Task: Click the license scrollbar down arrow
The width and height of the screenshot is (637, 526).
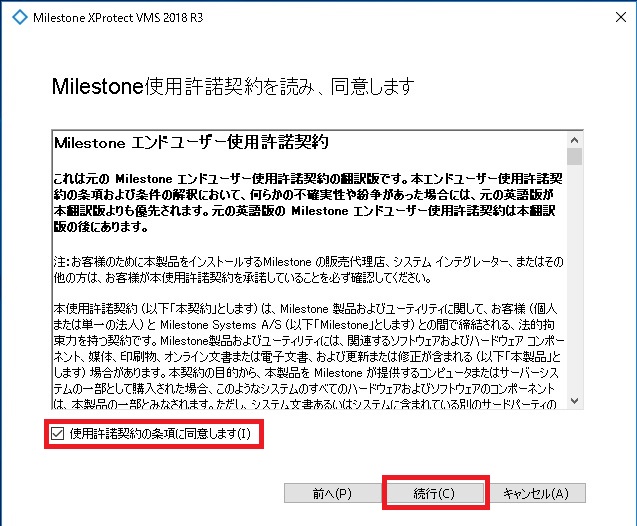Action: [x=574, y=401]
